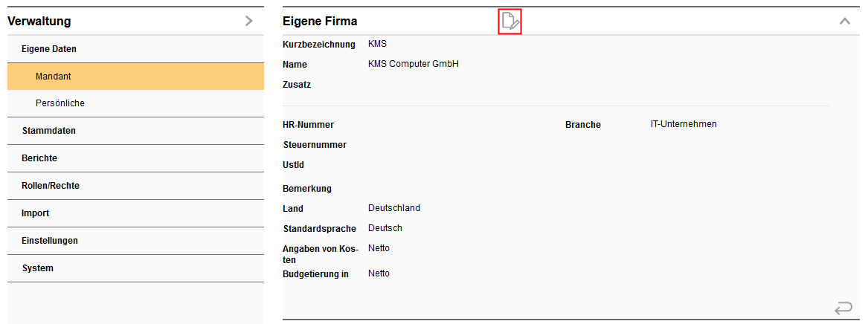Click the return arrow icon
This screenshot has width=868, height=324.
[x=843, y=308]
